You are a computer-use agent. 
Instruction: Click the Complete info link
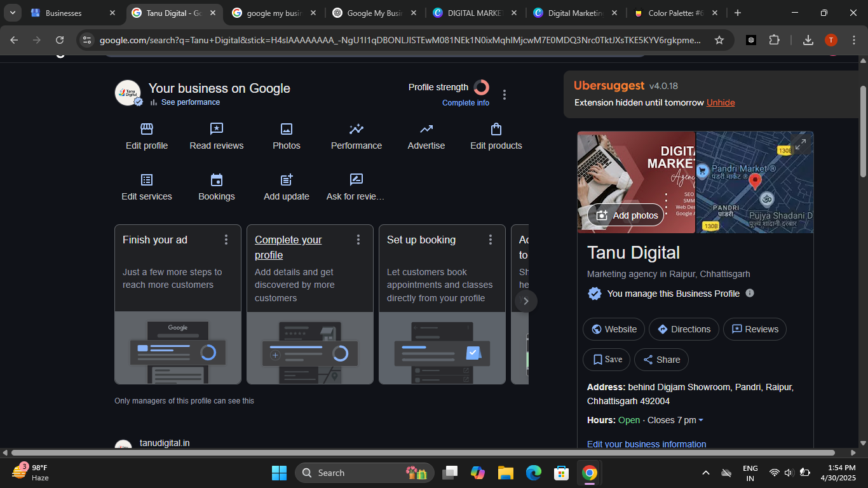point(466,103)
